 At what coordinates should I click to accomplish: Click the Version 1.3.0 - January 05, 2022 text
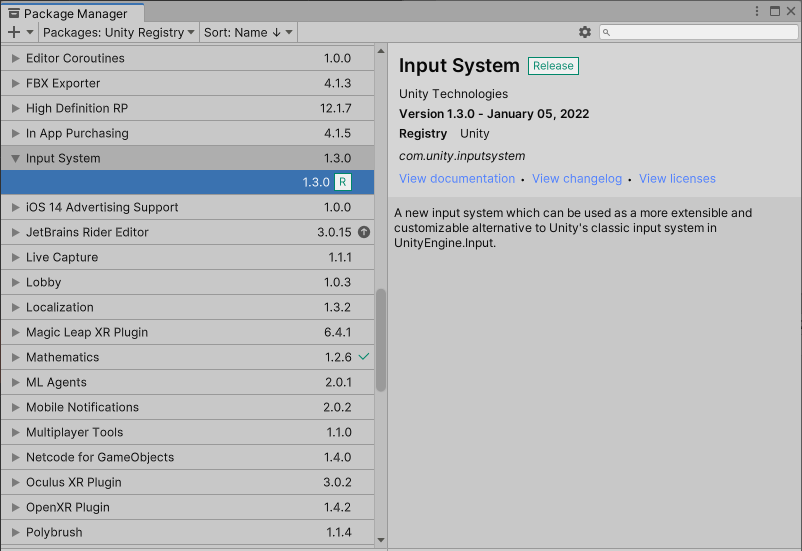point(494,114)
